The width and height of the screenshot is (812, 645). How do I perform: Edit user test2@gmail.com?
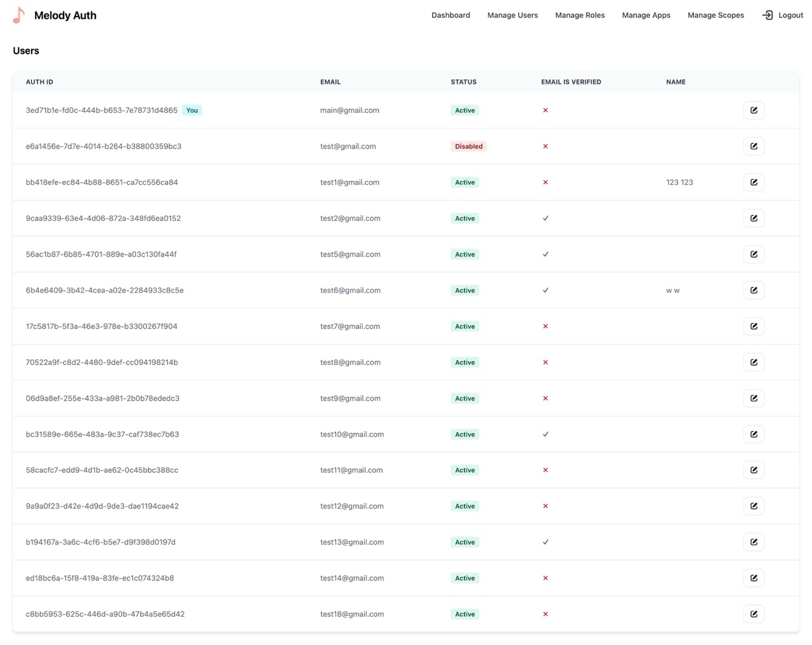point(754,218)
